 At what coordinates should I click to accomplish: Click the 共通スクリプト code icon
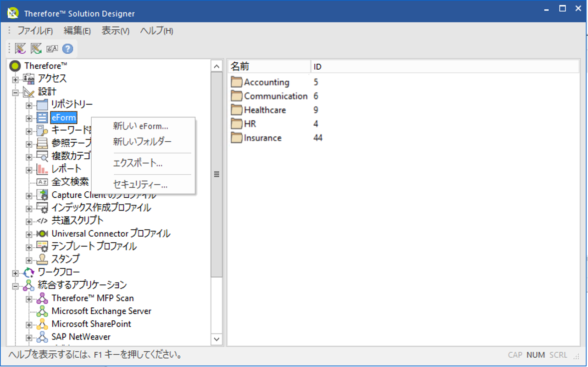coord(42,221)
